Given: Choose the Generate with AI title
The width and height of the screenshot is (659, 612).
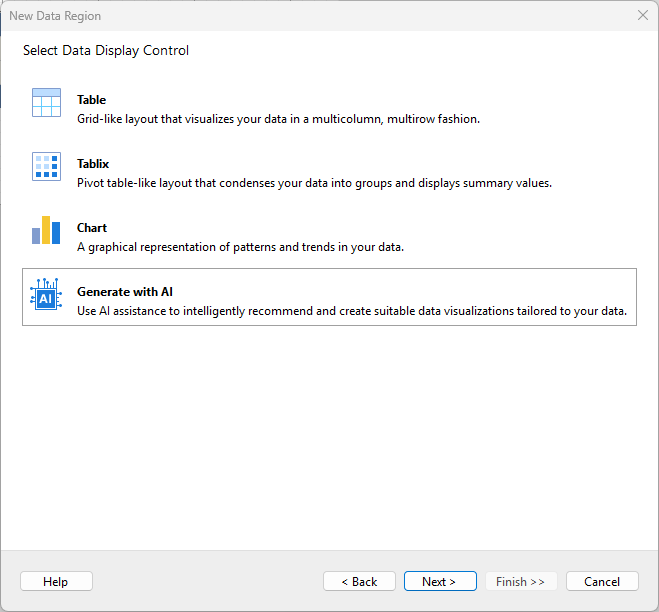Looking at the screenshot, I should 125,292.
